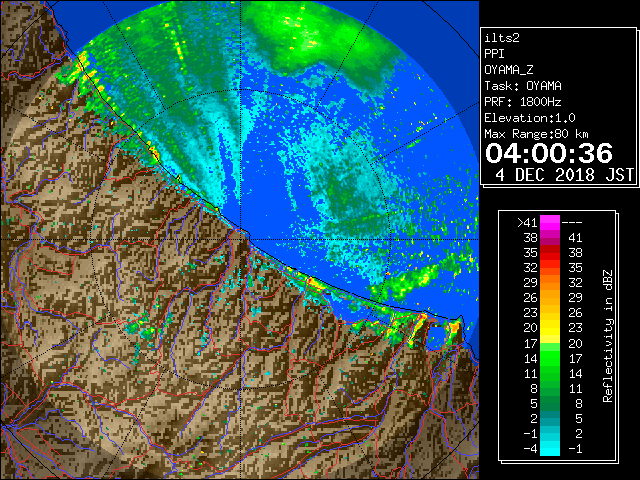Click the 04:00:36 timestamp
This screenshot has width=640, height=480.
coord(549,153)
